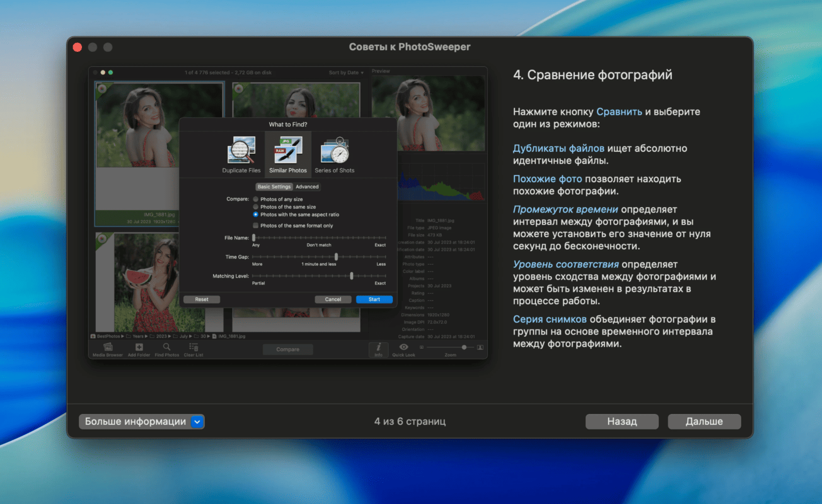Click the Preview pane photo
Viewport: 822px width, 504px height.
point(428,114)
